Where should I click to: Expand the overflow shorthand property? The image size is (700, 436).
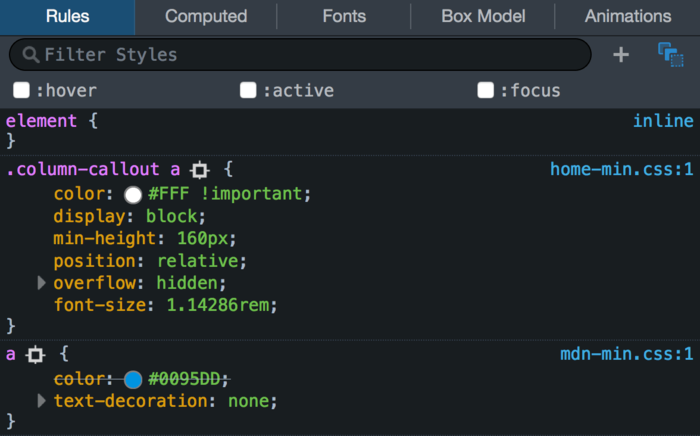[x=42, y=283]
